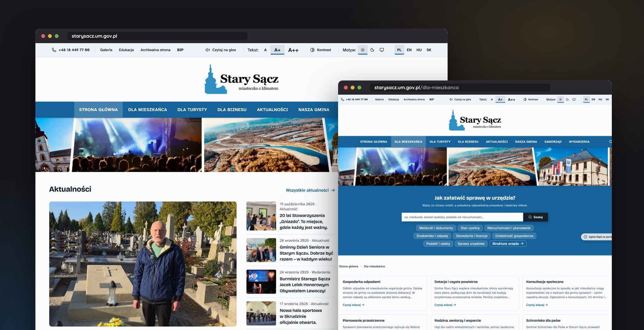Image resolution: width=644 pixels, height=330 pixels.
Task: Choose EN language in back window
Action: coord(409,50)
